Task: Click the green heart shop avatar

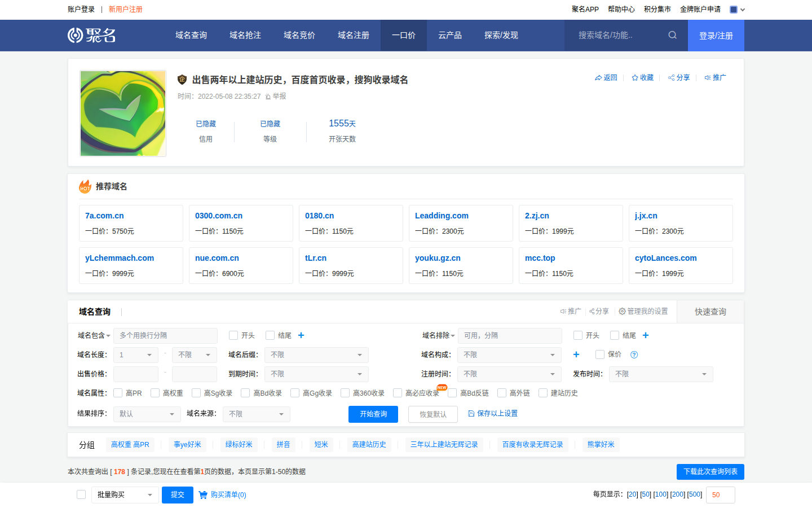Action: tap(123, 113)
